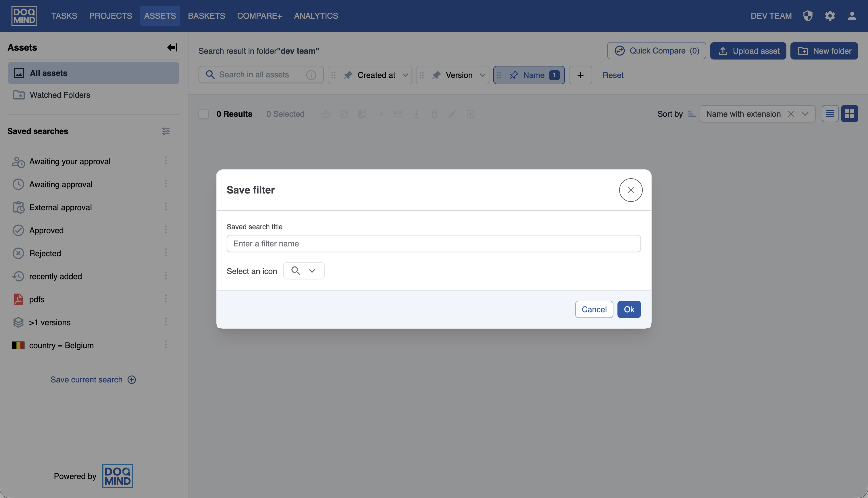This screenshot has width=868, height=498.
Task: Click the Quick Compare (0) button
Action: click(x=657, y=51)
